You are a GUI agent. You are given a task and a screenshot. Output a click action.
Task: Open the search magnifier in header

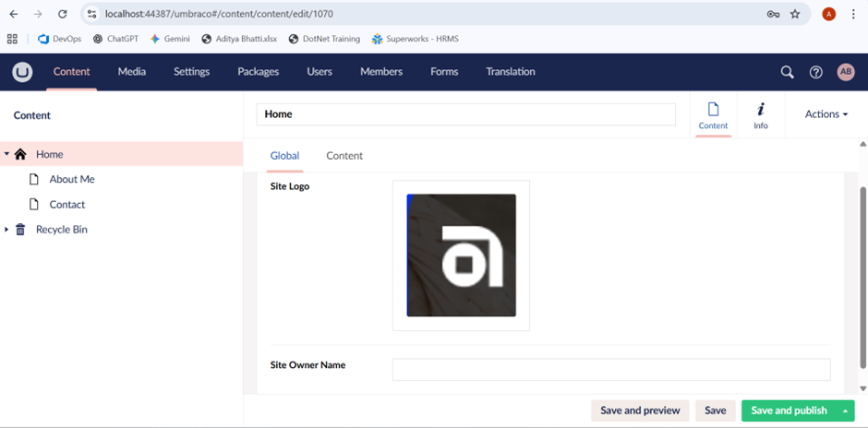(787, 72)
